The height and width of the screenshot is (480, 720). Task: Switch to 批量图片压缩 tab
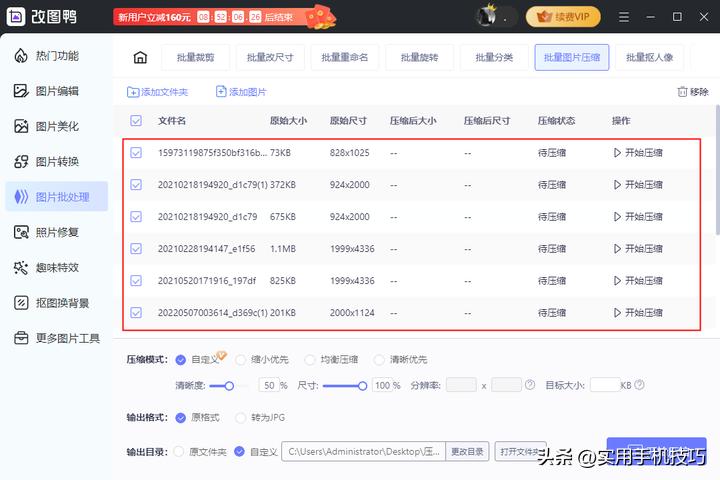(x=572, y=57)
